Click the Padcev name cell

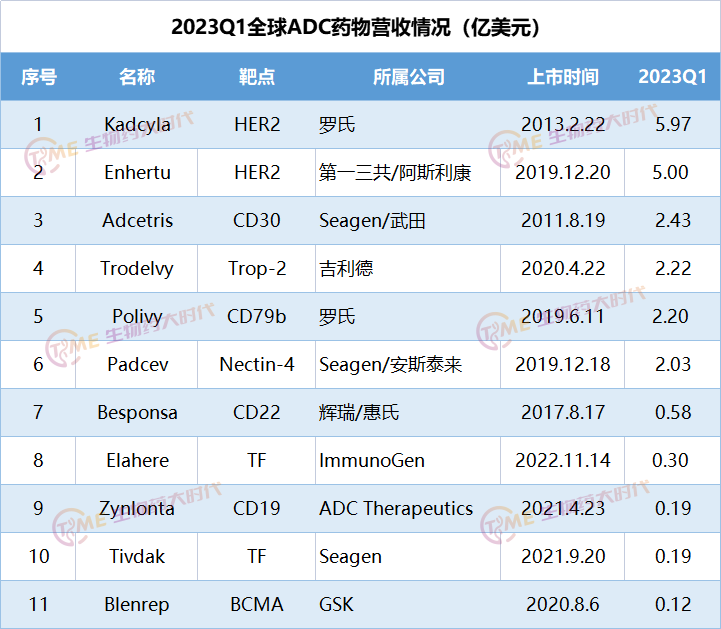tap(137, 365)
